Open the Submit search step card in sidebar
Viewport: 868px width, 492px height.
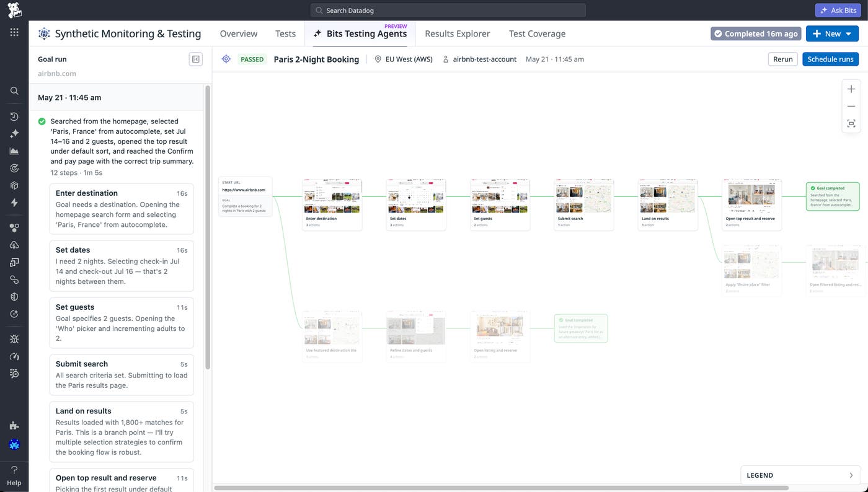click(122, 375)
